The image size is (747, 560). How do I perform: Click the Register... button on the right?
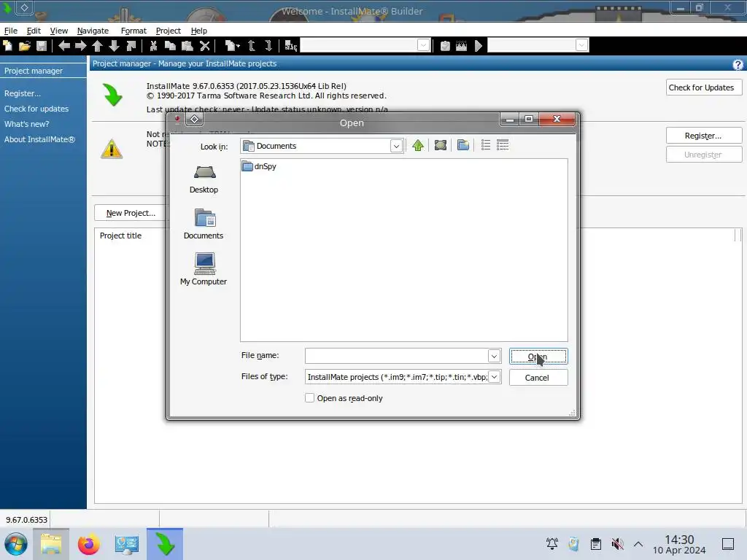(x=704, y=136)
